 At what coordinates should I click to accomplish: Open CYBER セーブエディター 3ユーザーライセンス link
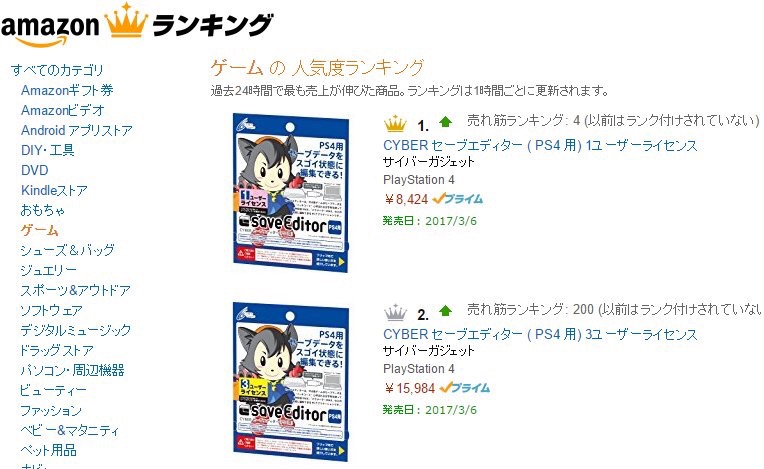pos(540,334)
